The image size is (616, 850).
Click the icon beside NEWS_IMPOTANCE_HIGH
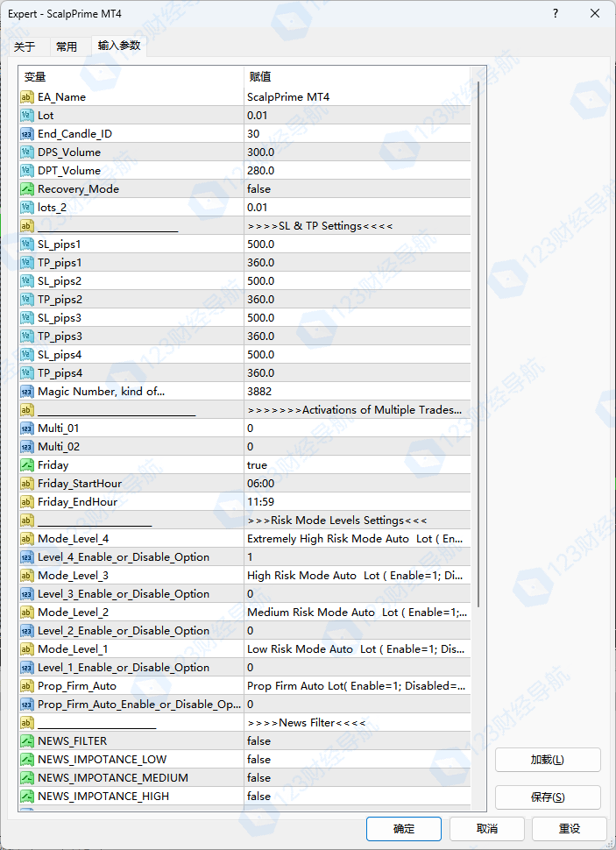27,797
